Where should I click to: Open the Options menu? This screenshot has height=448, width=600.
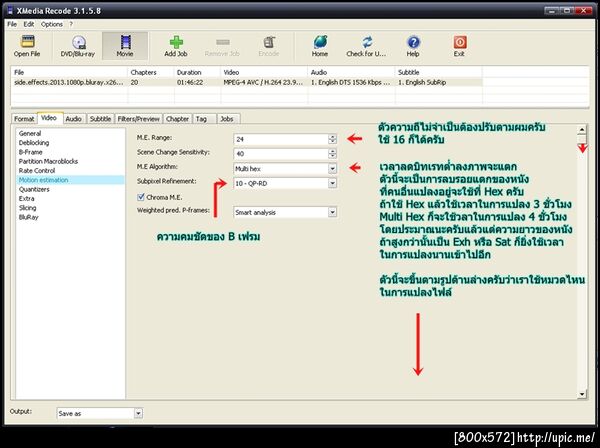(x=52, y=24)
